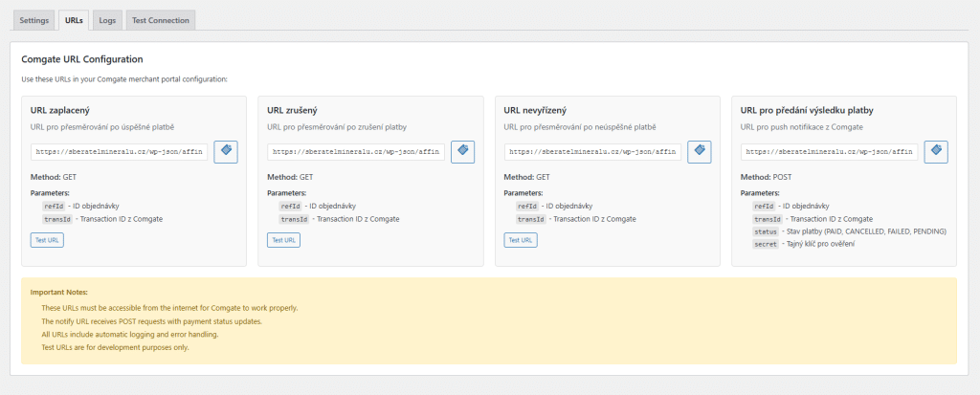Viewport: 980px width, 395px height.
Task: Focus the URL zrušený input field
Action: click(356, 152)
